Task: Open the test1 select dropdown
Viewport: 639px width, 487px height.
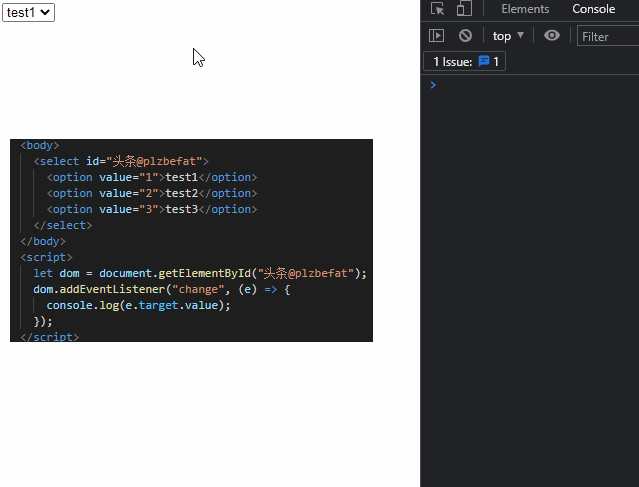Action: click(28, 13)
